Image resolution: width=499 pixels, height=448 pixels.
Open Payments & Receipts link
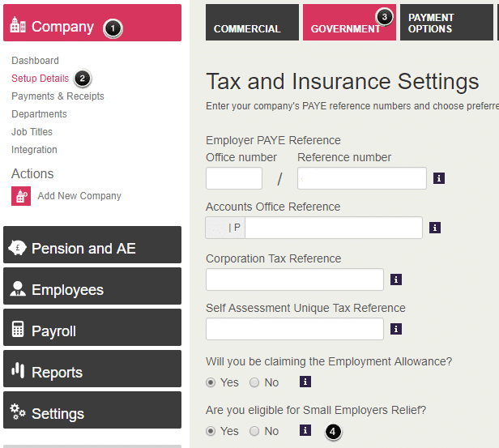58,96
